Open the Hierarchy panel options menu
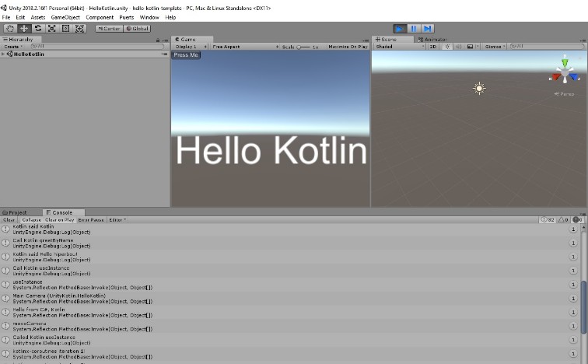Image resolution: width=588 pixels, height=364 pixels. tap(166, 40)
